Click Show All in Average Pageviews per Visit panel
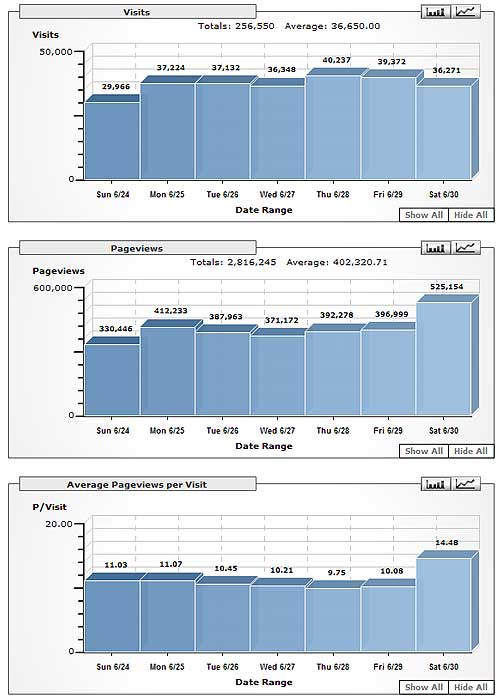 pyautogui.click(x=424, y=687)
